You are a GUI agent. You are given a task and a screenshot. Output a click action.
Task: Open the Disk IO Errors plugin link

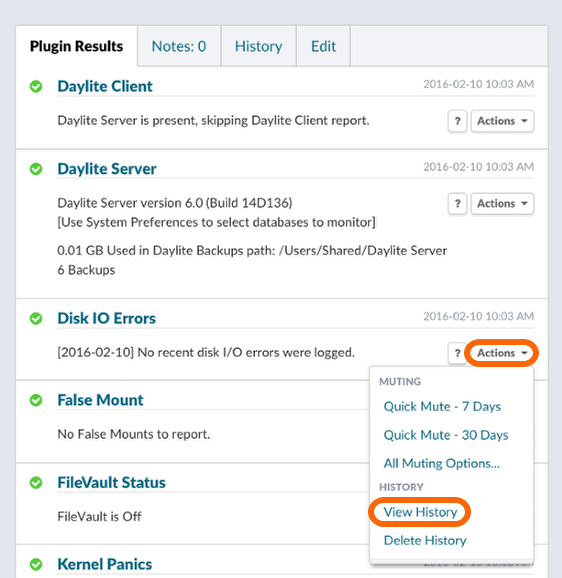[x=107, y=318]
